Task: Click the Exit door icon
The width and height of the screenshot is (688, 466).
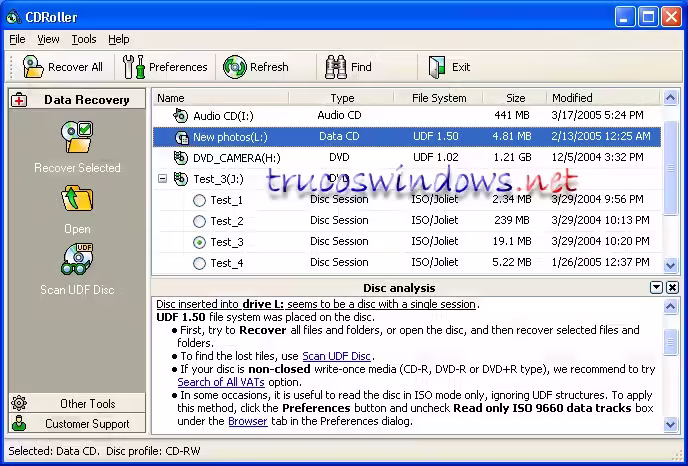Action: (437, 67)
